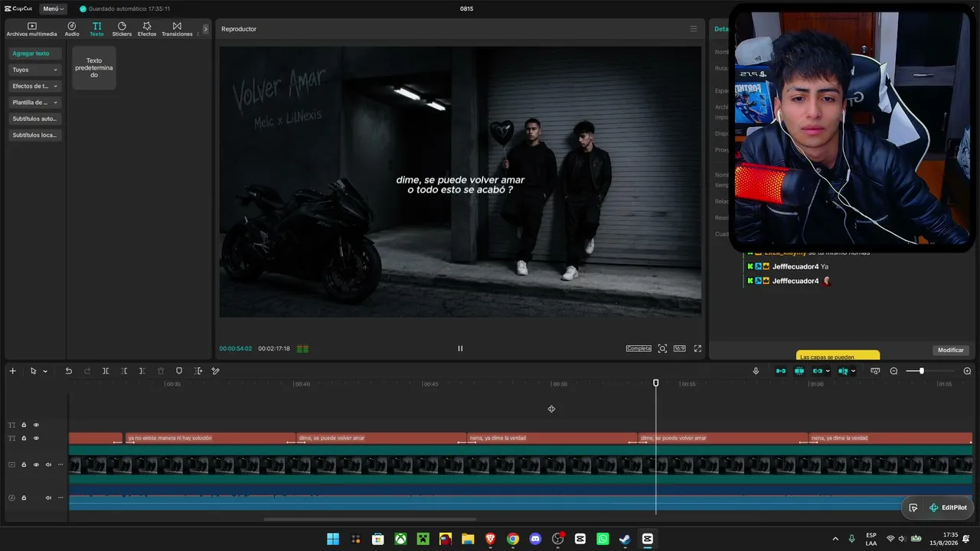980x551 pixels.
Task: Show more media tabs with arrow
Action: click(x=205, y=29)
